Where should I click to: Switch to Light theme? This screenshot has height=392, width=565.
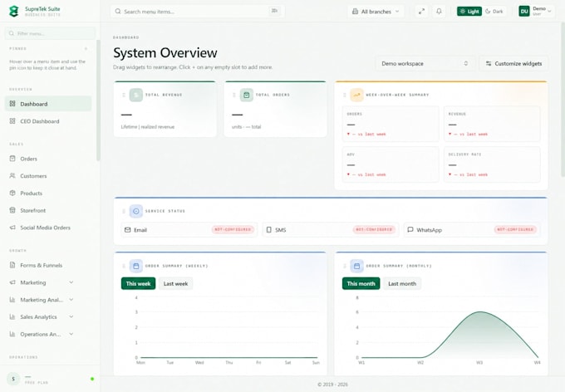(x=469, y=12)
